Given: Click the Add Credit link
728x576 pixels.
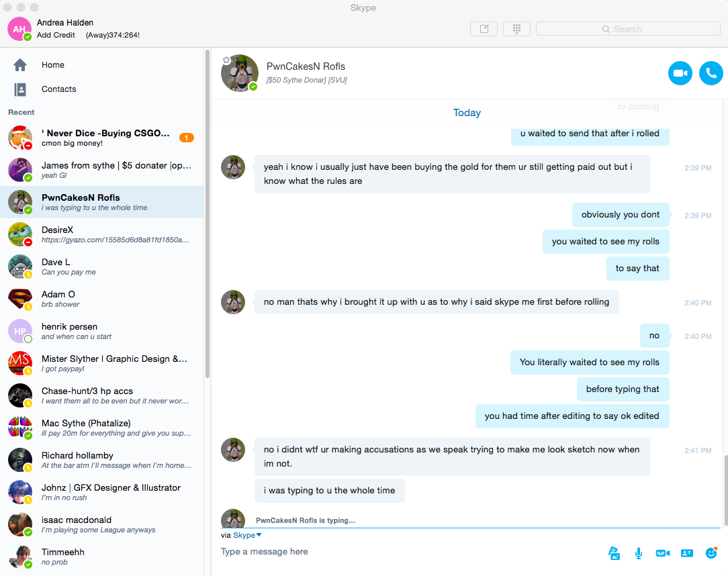Looking at the screenshot, I should pyautogui.click(x=56, y=35).
